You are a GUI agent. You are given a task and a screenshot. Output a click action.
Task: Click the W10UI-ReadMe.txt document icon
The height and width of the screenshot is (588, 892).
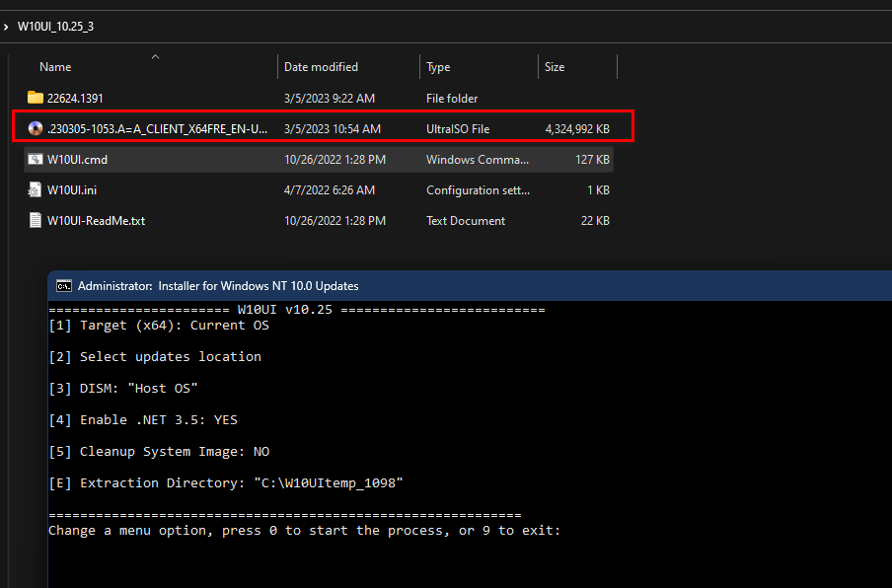[36, 221]
